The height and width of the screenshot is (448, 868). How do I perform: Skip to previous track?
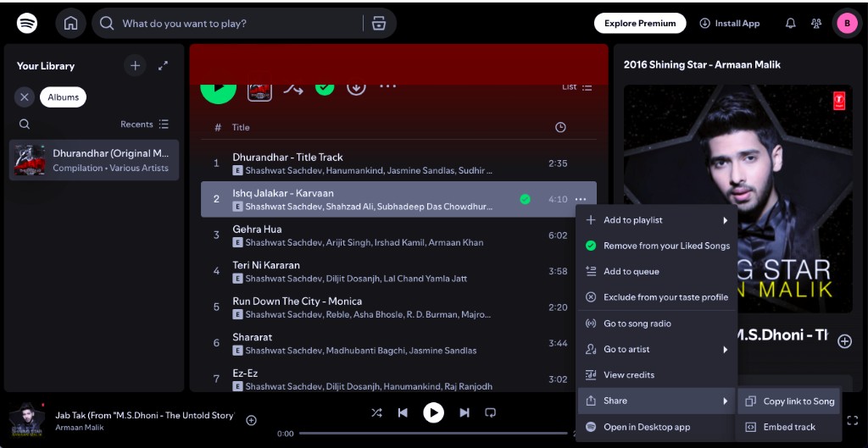point(403,412)
